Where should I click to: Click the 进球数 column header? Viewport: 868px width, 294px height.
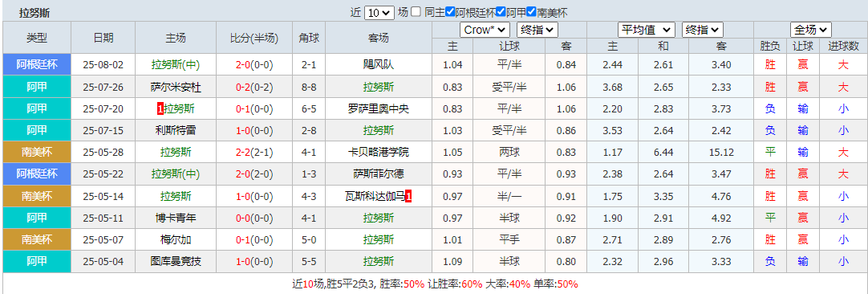843,47
